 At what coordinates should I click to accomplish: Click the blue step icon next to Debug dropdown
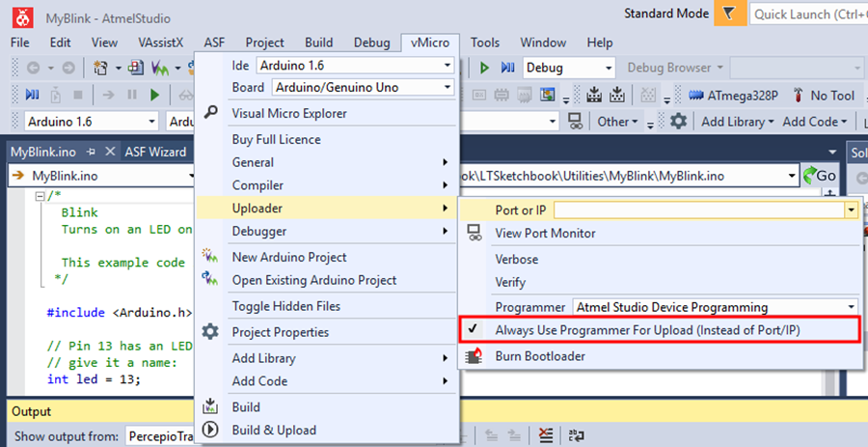(507, 68)
